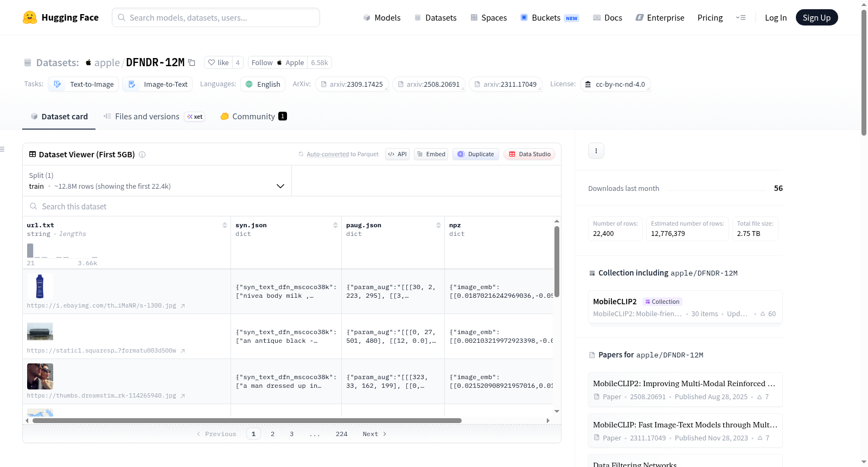
Task: Click the Log In link
Action: click(x=776, y=18)
